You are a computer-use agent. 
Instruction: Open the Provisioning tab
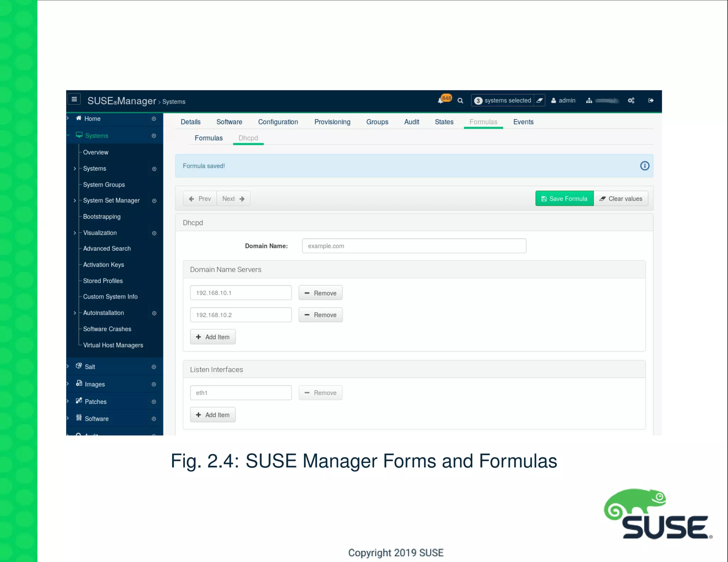tap(332, 122)
